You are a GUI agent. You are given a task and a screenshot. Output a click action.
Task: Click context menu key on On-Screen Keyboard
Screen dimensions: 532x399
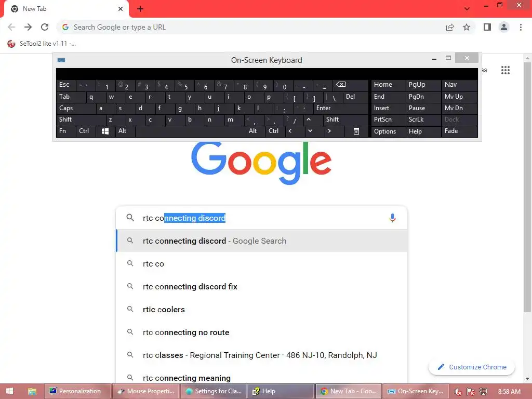click(356, 131)
